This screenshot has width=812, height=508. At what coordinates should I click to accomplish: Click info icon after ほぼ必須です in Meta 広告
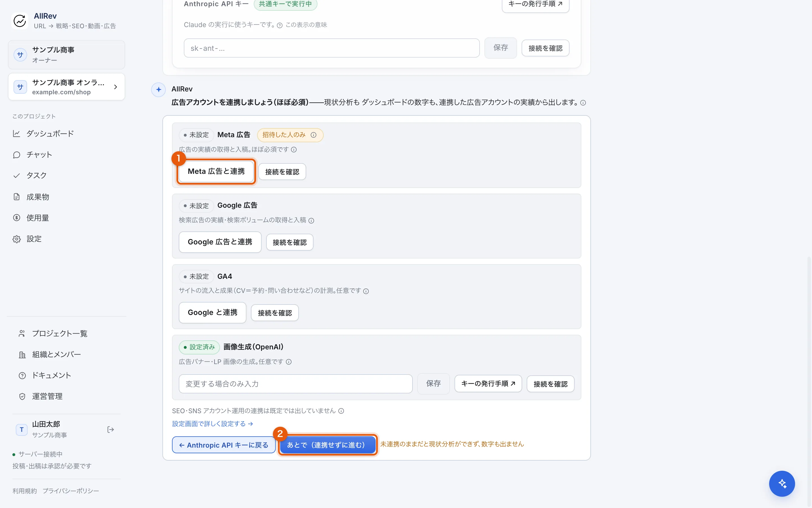(294, 150)
